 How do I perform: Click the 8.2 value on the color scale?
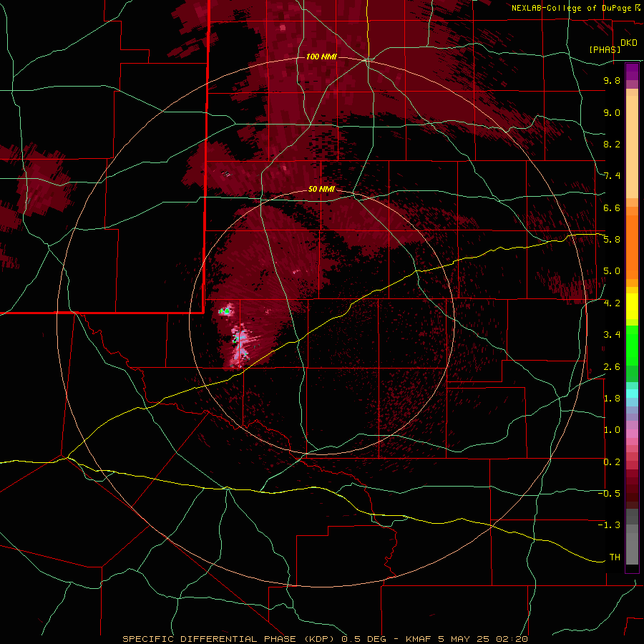(612, 144)
